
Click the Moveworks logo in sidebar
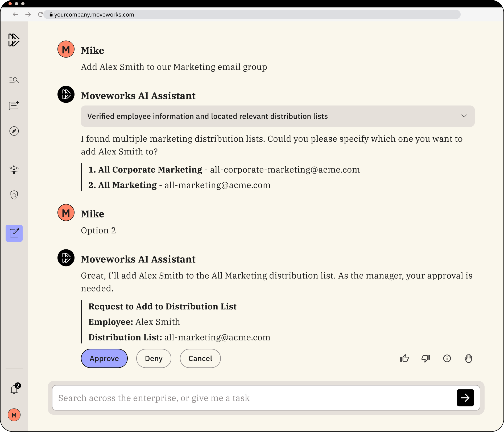14,40
